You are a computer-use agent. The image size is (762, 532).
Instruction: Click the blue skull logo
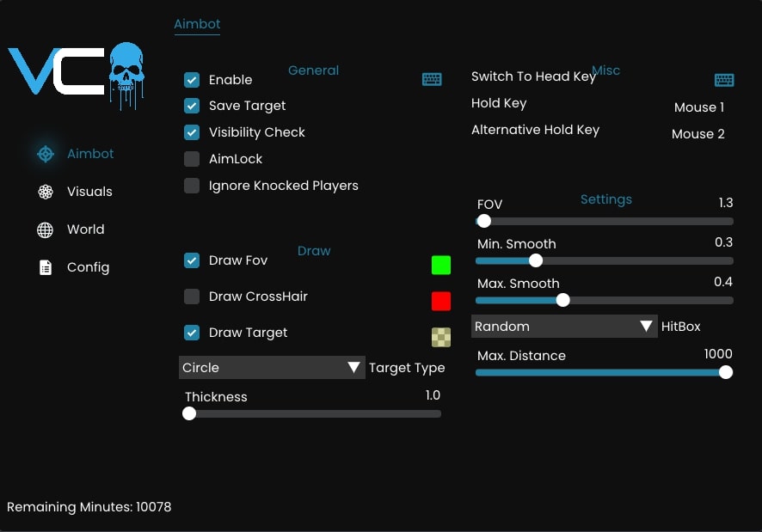126,68
